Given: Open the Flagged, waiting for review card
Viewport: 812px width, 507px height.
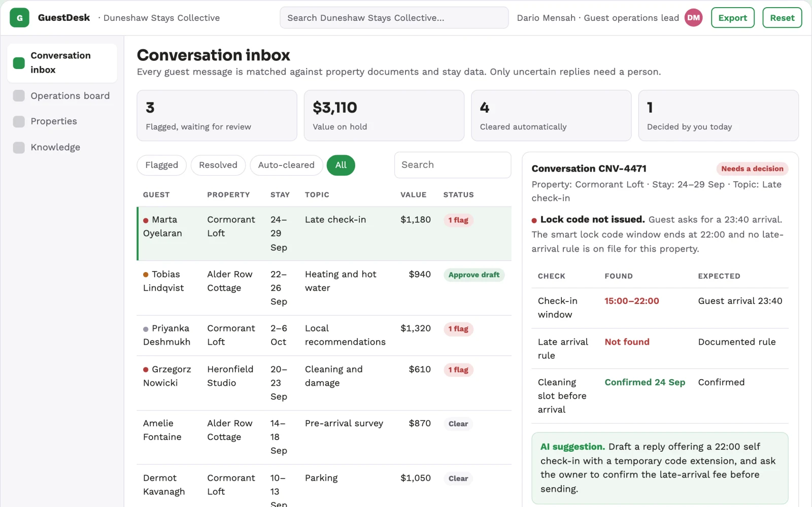Looking at the screenshot, I should [x=217, y=116].
